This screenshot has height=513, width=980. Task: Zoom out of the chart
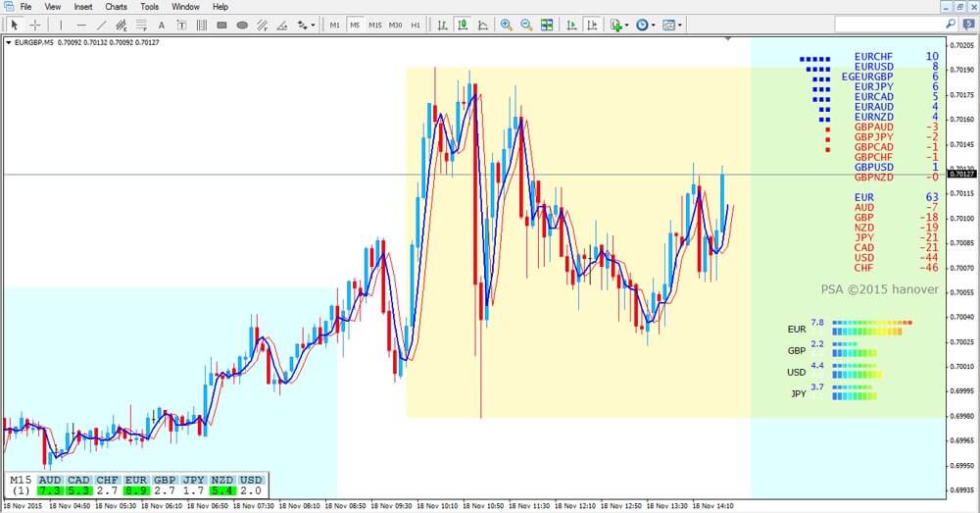tap(526, 26)
